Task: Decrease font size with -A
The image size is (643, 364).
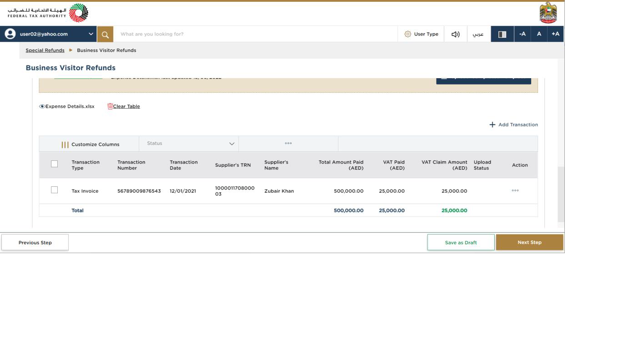Action: point(522,34)
